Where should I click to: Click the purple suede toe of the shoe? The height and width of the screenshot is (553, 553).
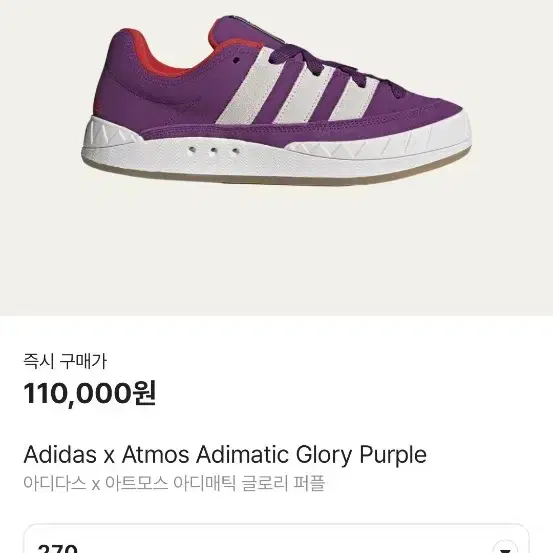423,106
